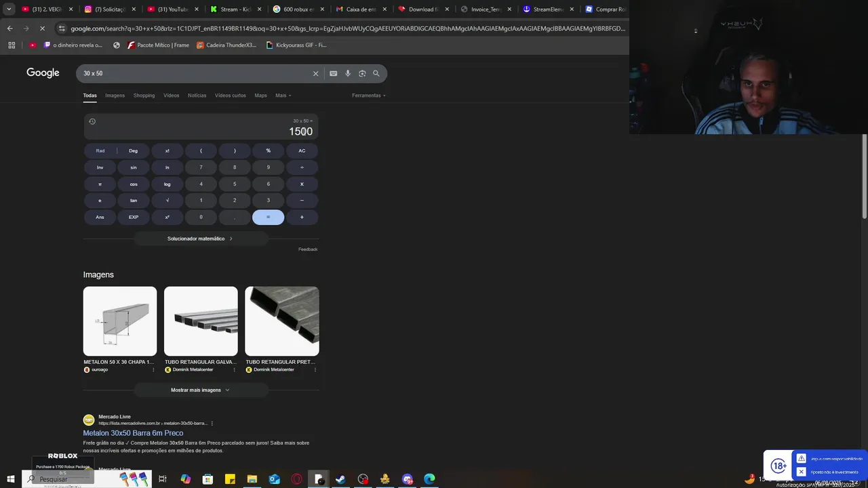
Task: Launch Steam from the taskbar
Action: point(340,479)
